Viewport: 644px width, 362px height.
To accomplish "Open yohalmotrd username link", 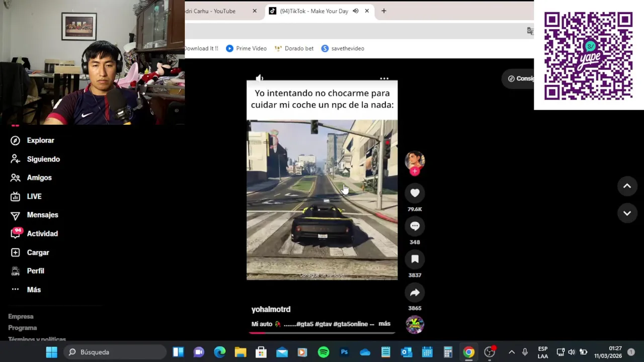I will (x=271, y=309).
